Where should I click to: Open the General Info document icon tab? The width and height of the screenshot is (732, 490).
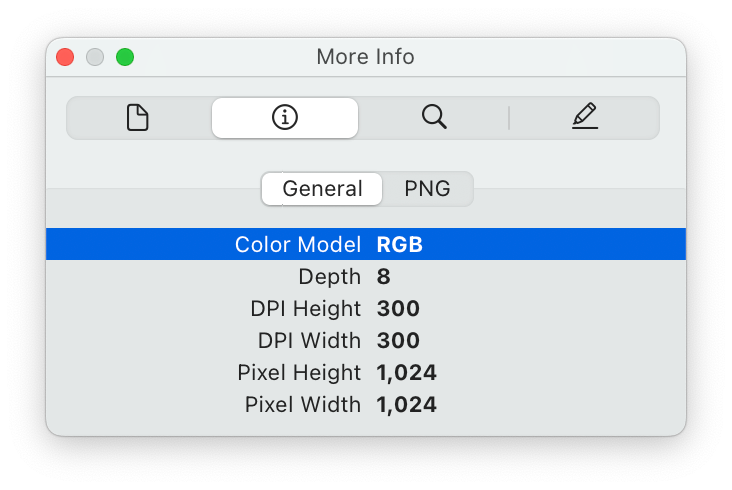(138, 118)
